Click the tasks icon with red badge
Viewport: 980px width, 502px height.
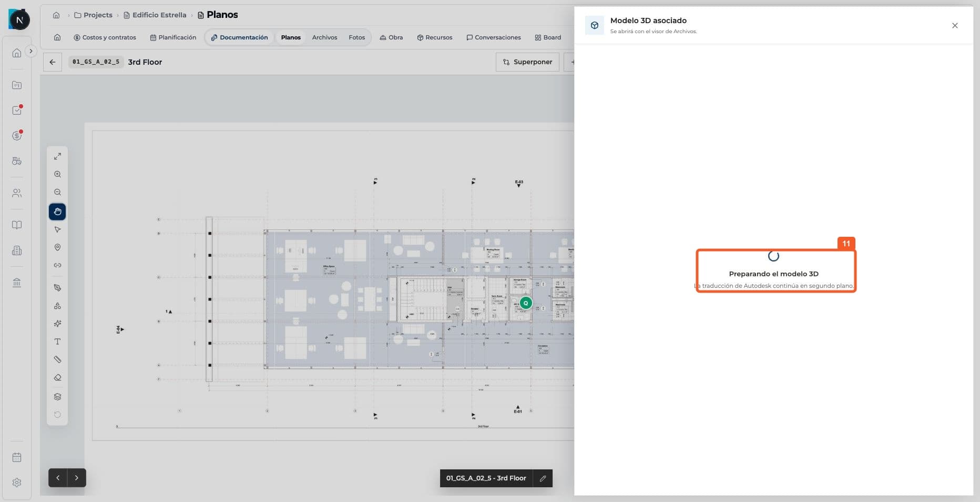coord(17,110)
